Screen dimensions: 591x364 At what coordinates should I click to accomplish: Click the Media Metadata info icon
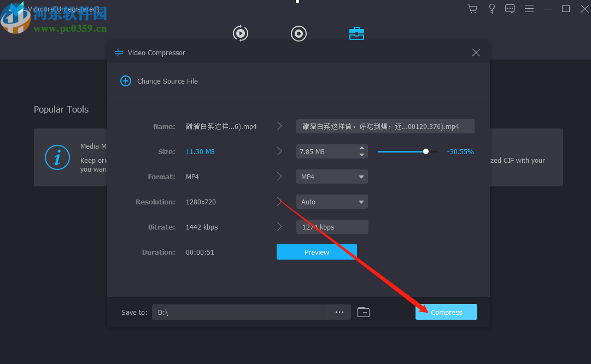[x=57, y=157]
